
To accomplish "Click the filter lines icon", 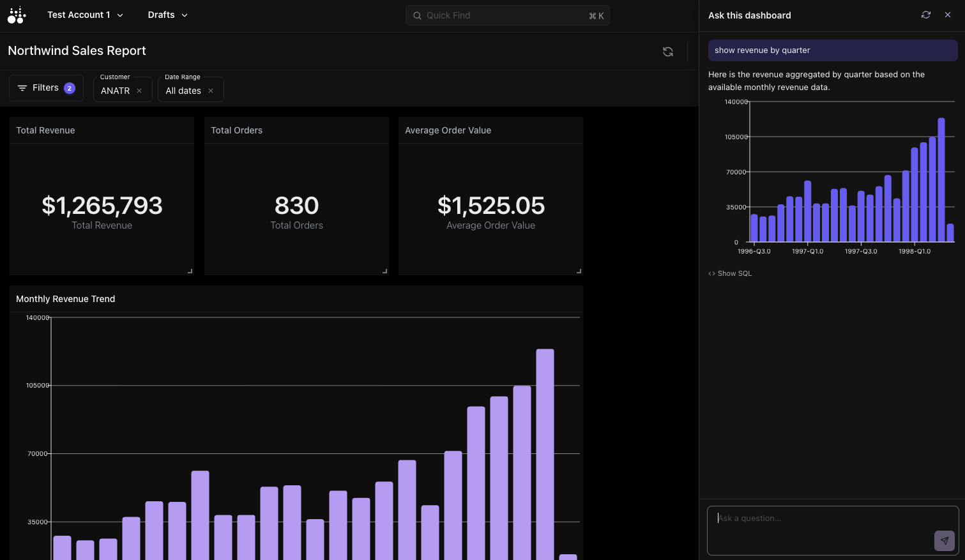I will point(22,88).
